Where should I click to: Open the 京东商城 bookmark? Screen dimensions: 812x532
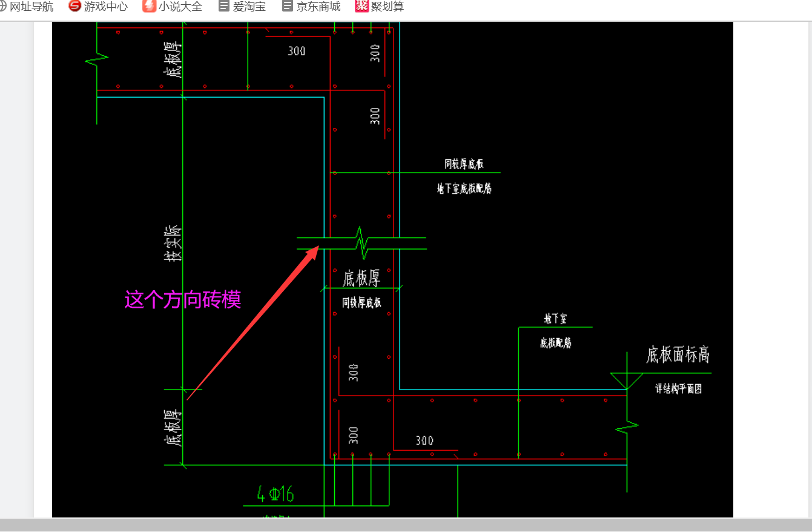coord(311,7)
